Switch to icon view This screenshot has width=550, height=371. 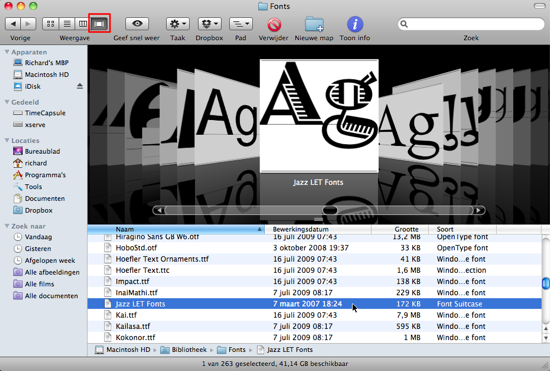tap(51, 24)
